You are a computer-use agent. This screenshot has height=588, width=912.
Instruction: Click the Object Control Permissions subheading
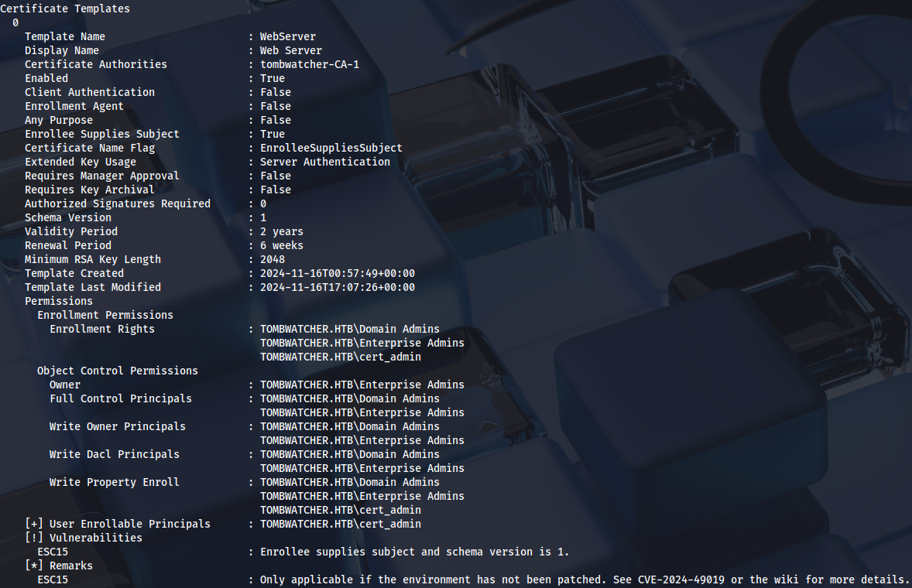(118, 371)
